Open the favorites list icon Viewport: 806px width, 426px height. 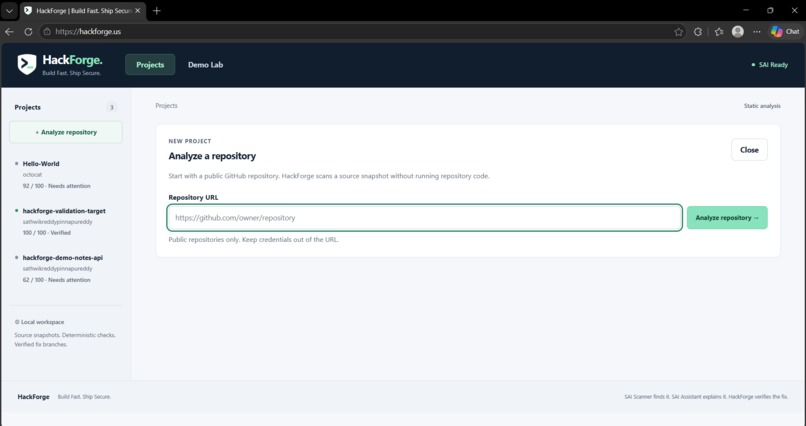(719, 32)
